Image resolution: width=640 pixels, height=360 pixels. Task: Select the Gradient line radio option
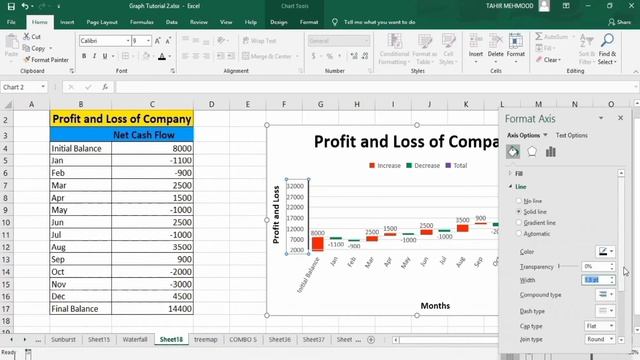(519, 223)
